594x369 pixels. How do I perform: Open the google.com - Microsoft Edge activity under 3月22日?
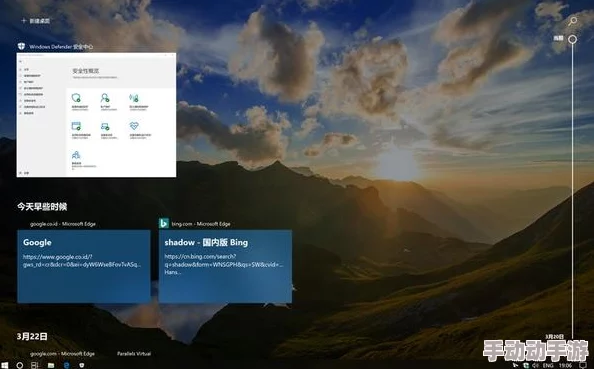coord(62,354)
